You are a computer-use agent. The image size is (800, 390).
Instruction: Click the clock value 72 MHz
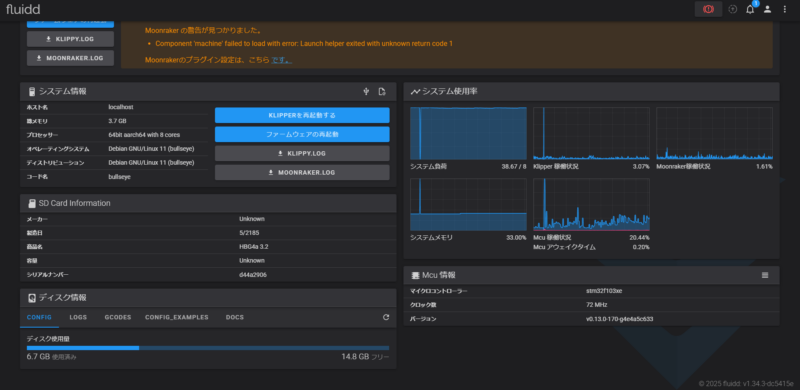click(596, 305)
